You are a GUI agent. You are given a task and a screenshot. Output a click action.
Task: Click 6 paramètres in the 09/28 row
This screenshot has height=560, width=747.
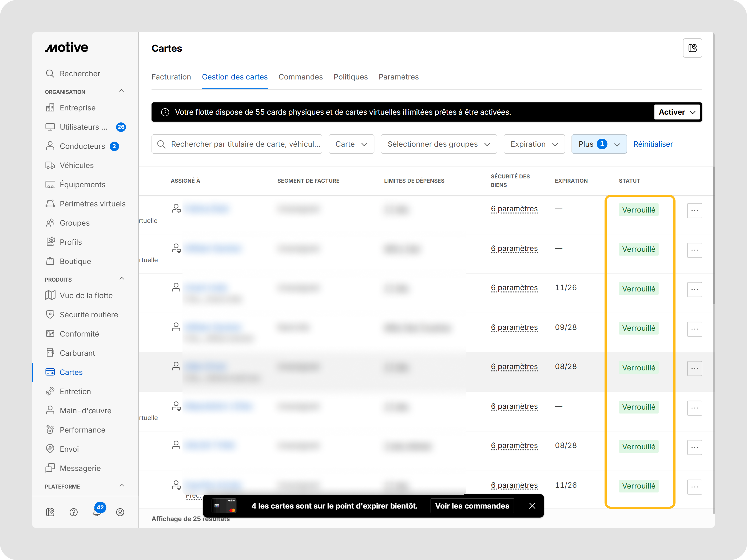pos(514,328)
